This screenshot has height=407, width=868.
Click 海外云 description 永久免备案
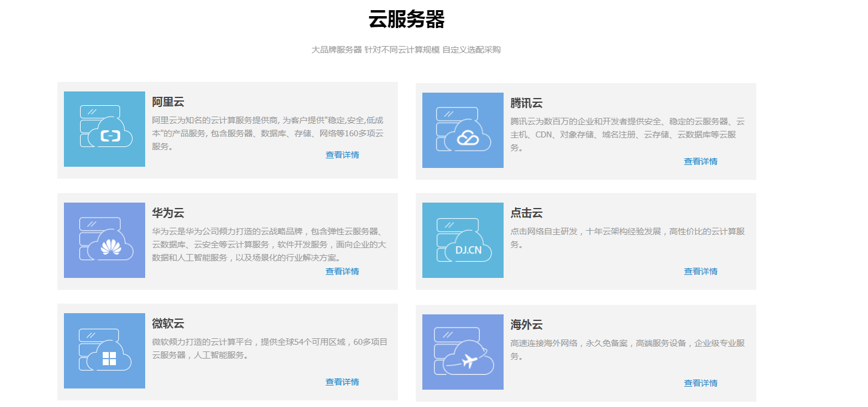click(x=627, y=350)
